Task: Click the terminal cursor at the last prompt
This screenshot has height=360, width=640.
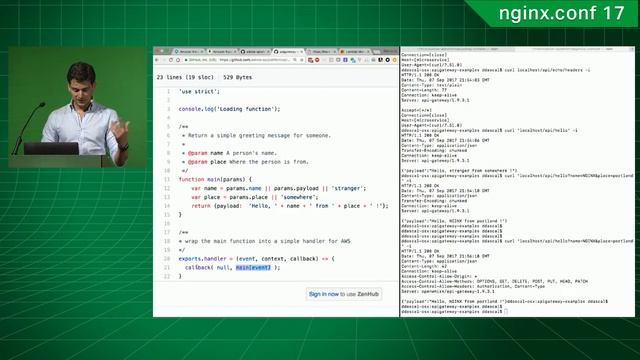Action: coord(506,311)
